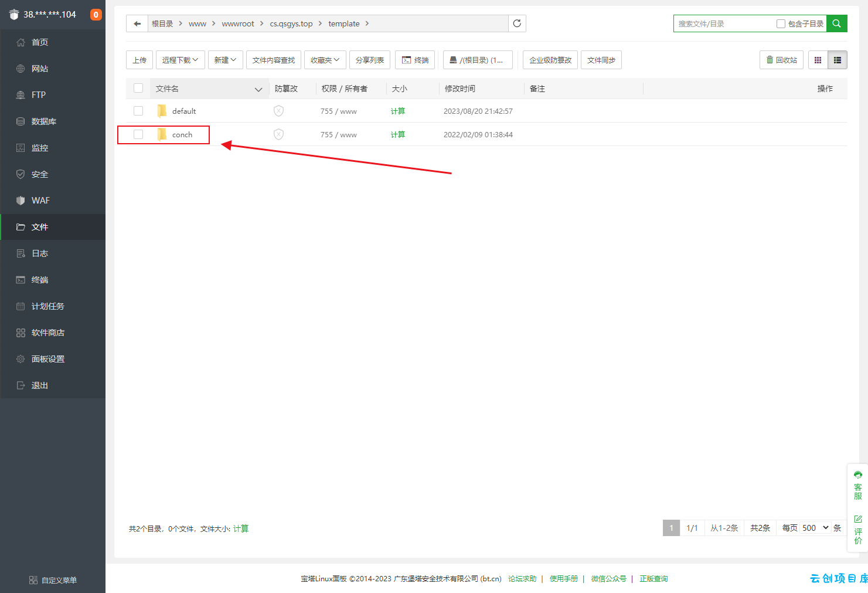This screenshot has width=868, height=593.
Task: Click 计算 size link for conch folder
Action: pos(398,134)
